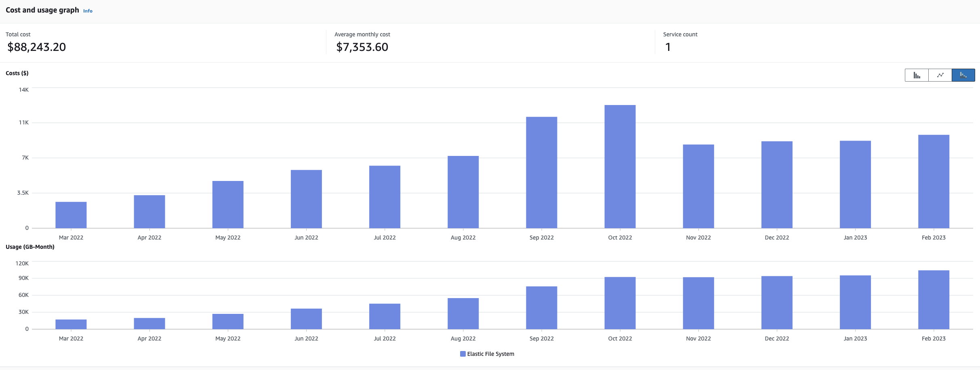This screenshot has height=370, width=980.
Task: Open the Info link next to heading
Action: tap(88, 11)
